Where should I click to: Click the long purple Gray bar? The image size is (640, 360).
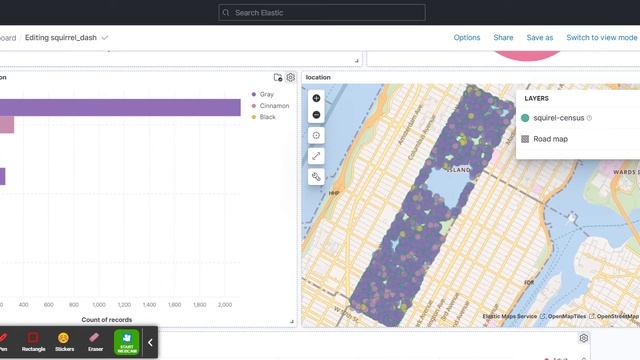coord(120,108)
